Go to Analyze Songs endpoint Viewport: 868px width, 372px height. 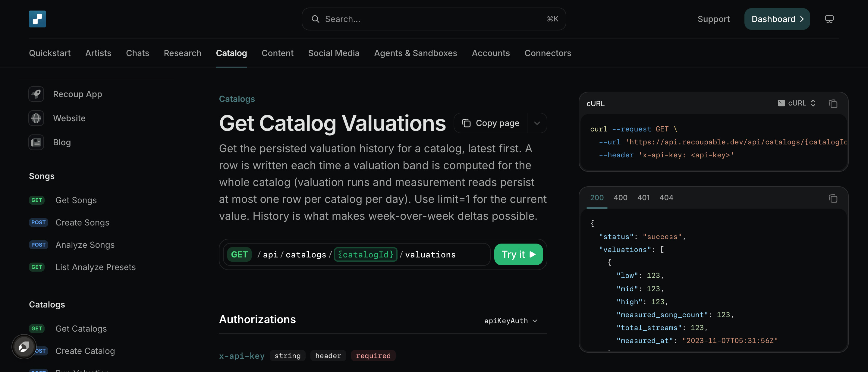click(x=85, y=244)
